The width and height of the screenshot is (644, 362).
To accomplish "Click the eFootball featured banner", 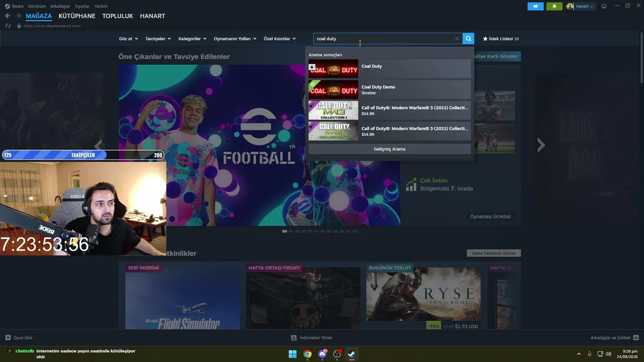I will pyautogui.click(x=259, y=145).
